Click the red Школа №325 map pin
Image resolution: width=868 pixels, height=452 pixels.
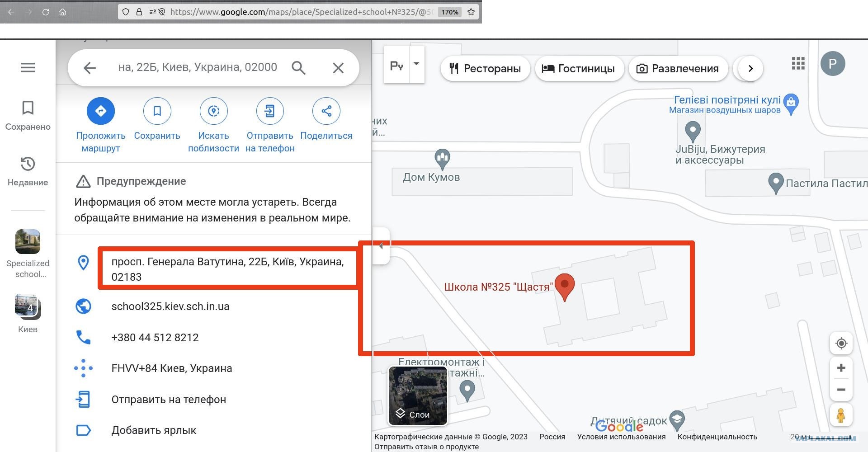coord(564,287)
